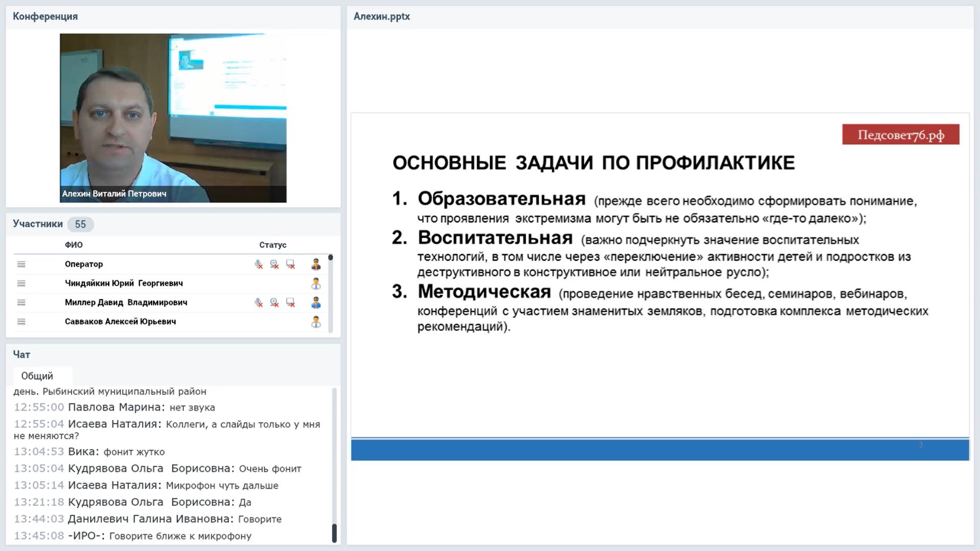Click disabled webcam icon for Миллер Давид
980x551 pixels.
[275, 303]
